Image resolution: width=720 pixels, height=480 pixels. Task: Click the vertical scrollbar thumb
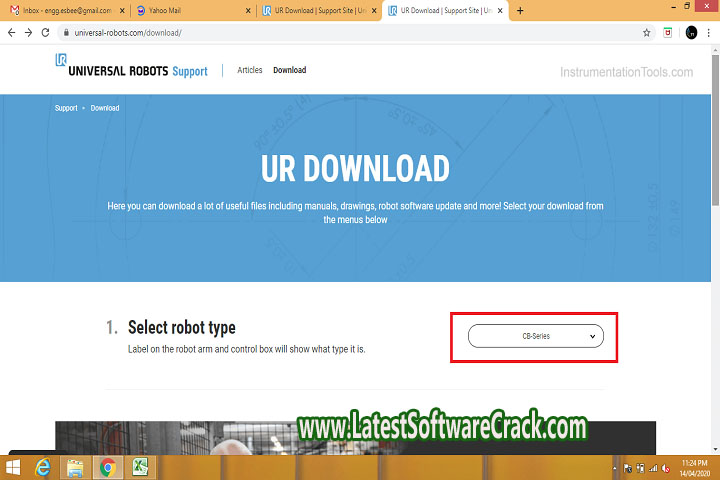715,130
